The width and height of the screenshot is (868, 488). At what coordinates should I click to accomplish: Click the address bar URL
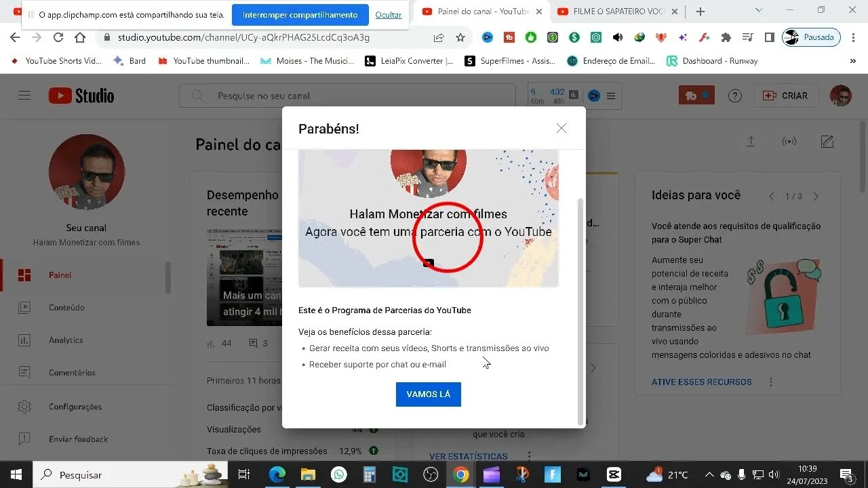(243, 37)
